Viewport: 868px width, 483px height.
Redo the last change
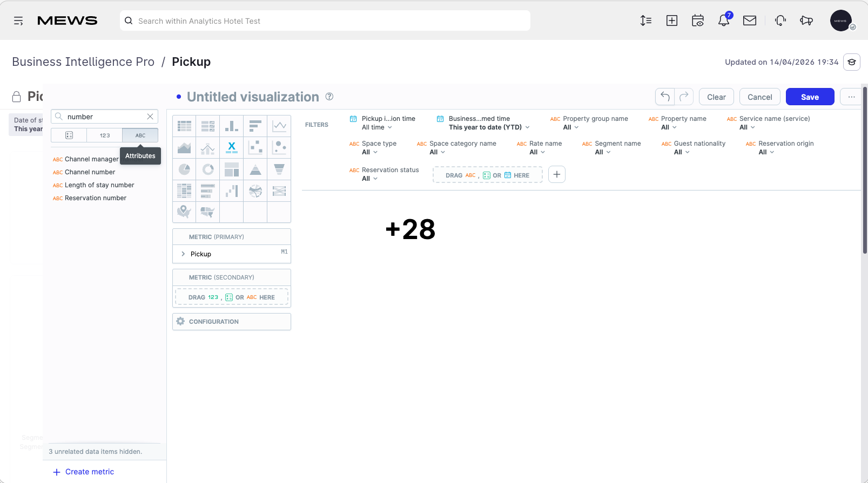[684, 97]
